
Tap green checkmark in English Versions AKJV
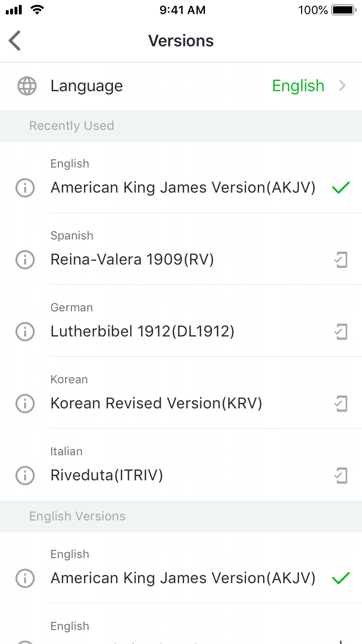[341, 578]
